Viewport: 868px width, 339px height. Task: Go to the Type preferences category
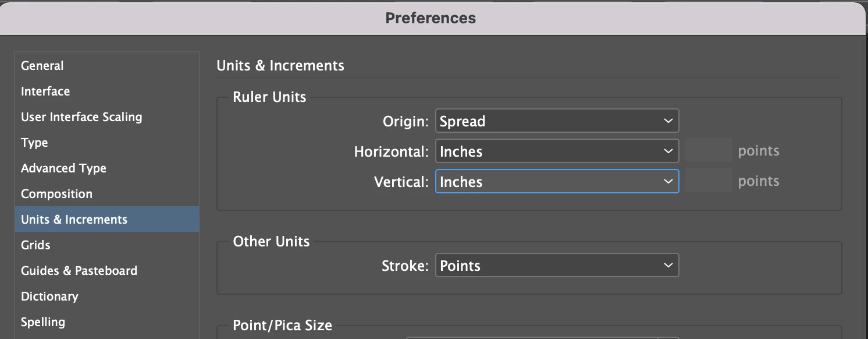pyautogui.click(x=34, y=143)
